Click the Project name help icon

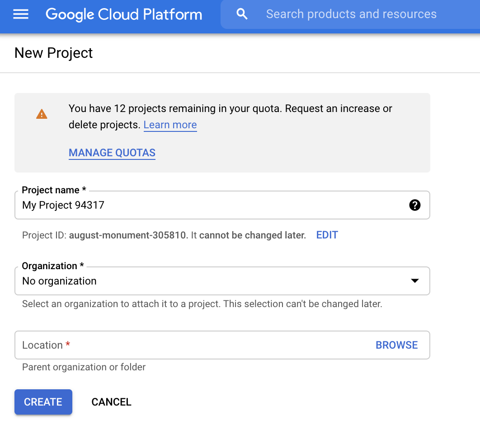point(414,205)
